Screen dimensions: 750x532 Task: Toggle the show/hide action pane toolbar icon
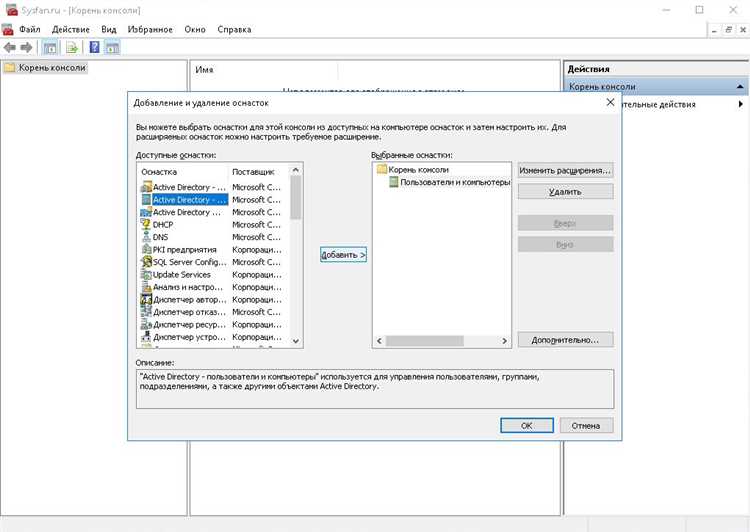113,47
